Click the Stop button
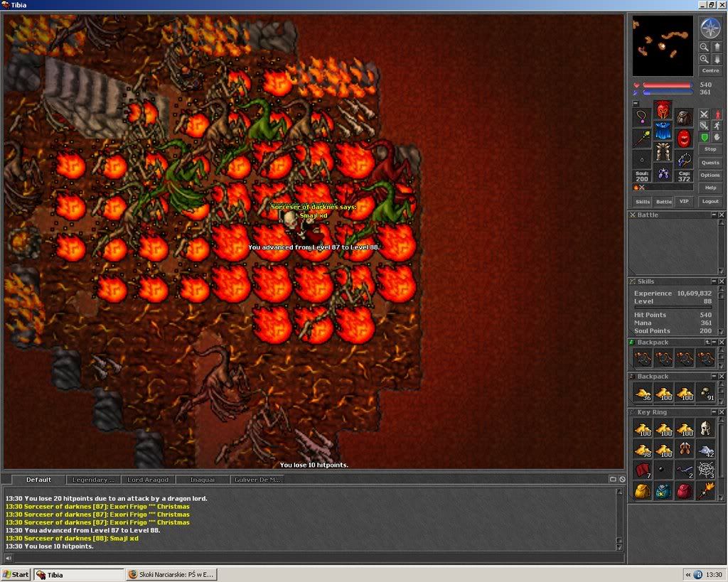The height and width of the screenshot is (582, 728). coord(710,149)
